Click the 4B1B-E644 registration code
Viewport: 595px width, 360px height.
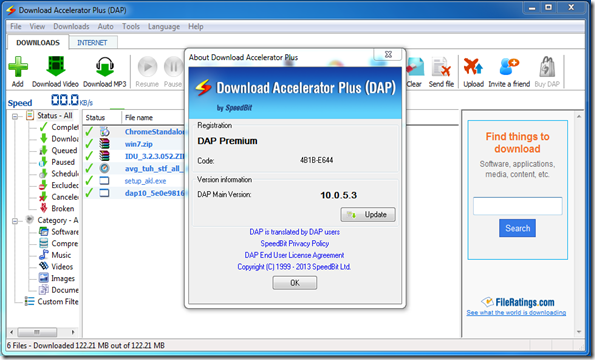pyautogui.click(x=316, y=160)
